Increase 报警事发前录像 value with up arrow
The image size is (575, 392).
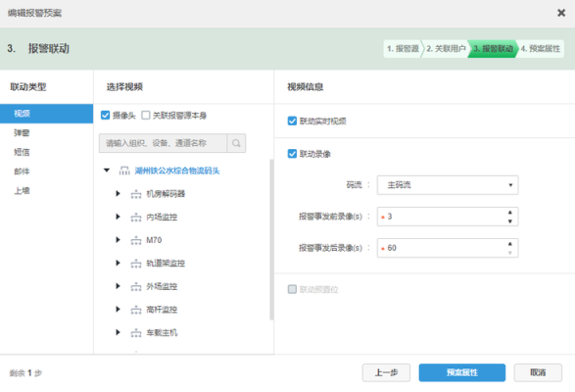tap(509, 213)
